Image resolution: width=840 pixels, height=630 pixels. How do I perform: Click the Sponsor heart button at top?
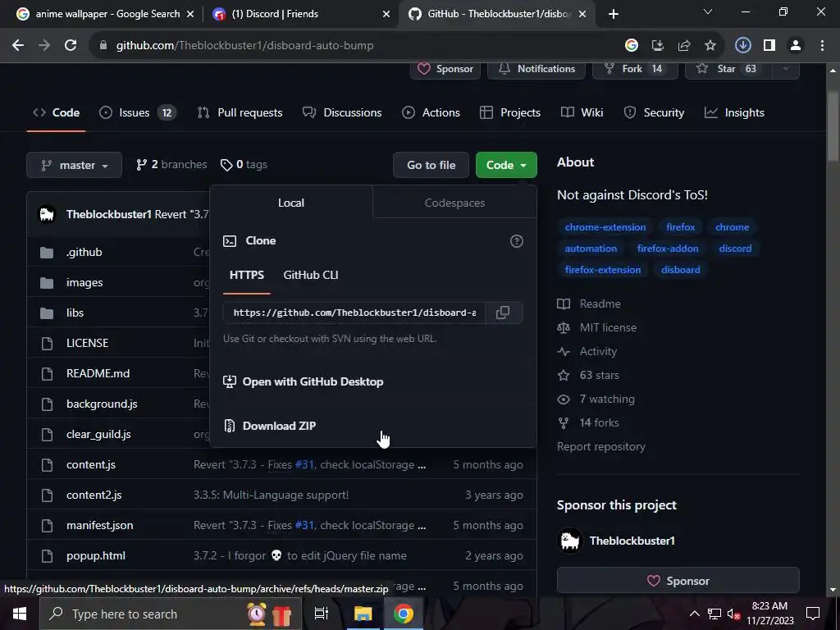tap(445, 69)
